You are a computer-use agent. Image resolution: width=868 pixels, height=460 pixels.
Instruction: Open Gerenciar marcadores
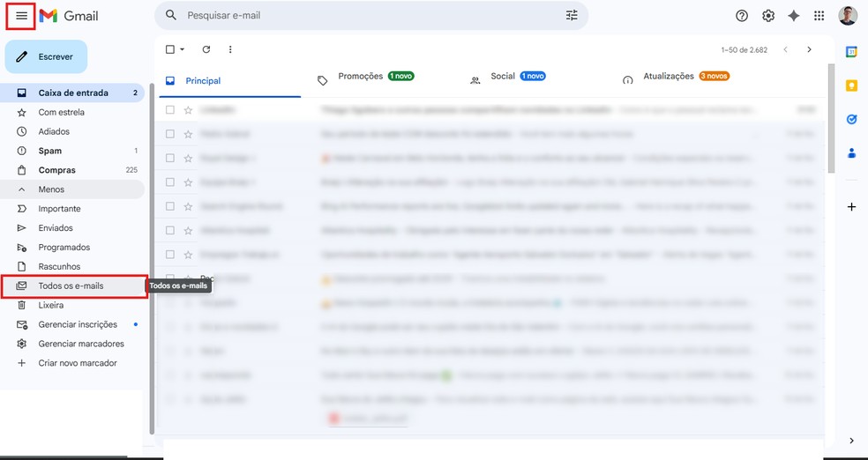(72, 344)
